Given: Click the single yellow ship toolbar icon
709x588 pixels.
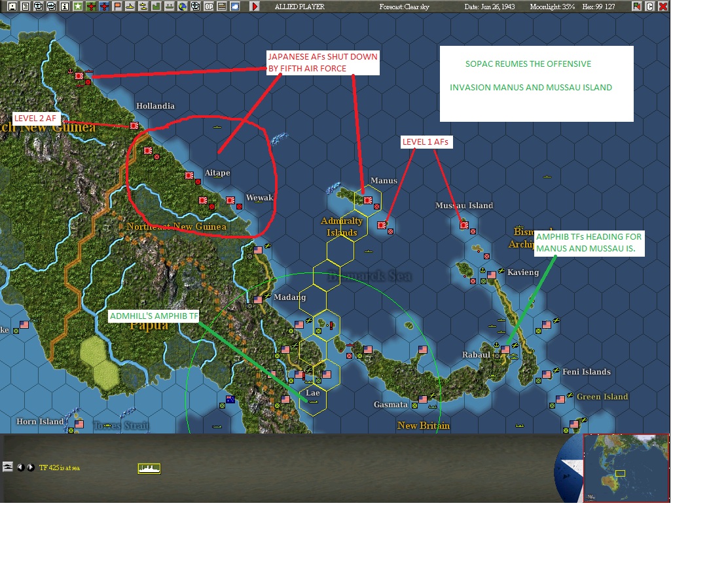Looking at the screenshot, I should (130, 7).
